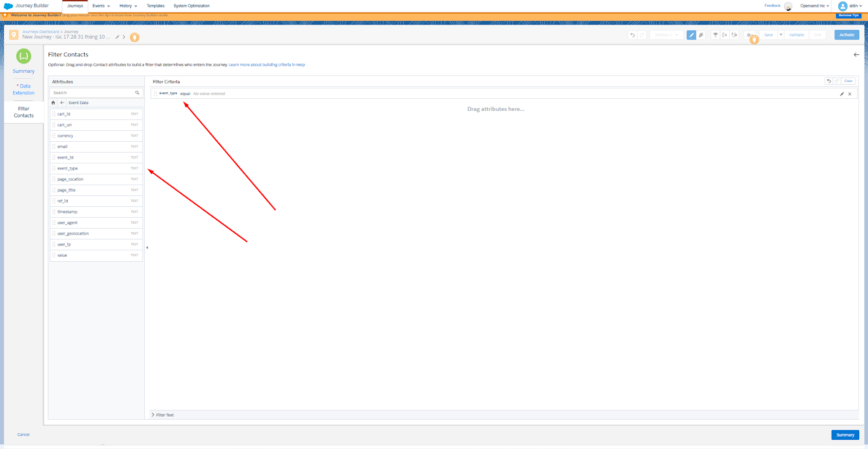Open the Opensend Inc account dropdown

coord(814,6)
